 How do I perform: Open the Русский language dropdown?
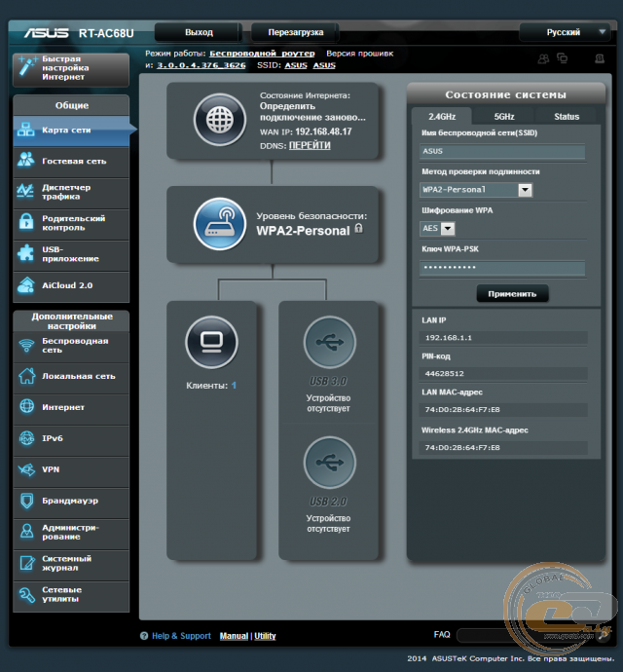click(x=565, y=32)
